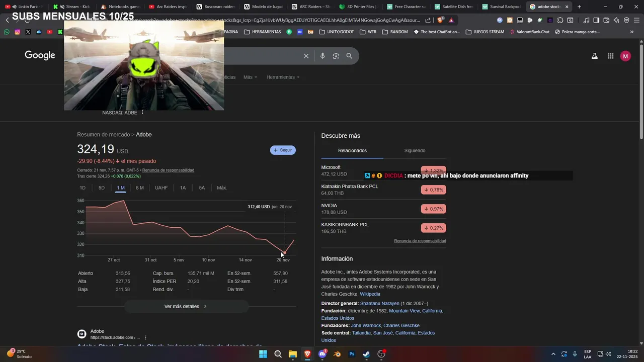Open the Shantanu Narayen link
Viewport: 644px width, 362px height.
379,303
